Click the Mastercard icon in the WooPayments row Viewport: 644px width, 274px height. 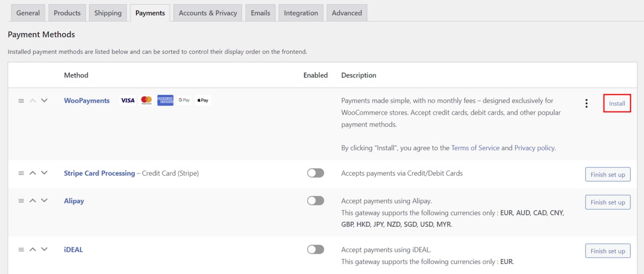click(146, 100)
